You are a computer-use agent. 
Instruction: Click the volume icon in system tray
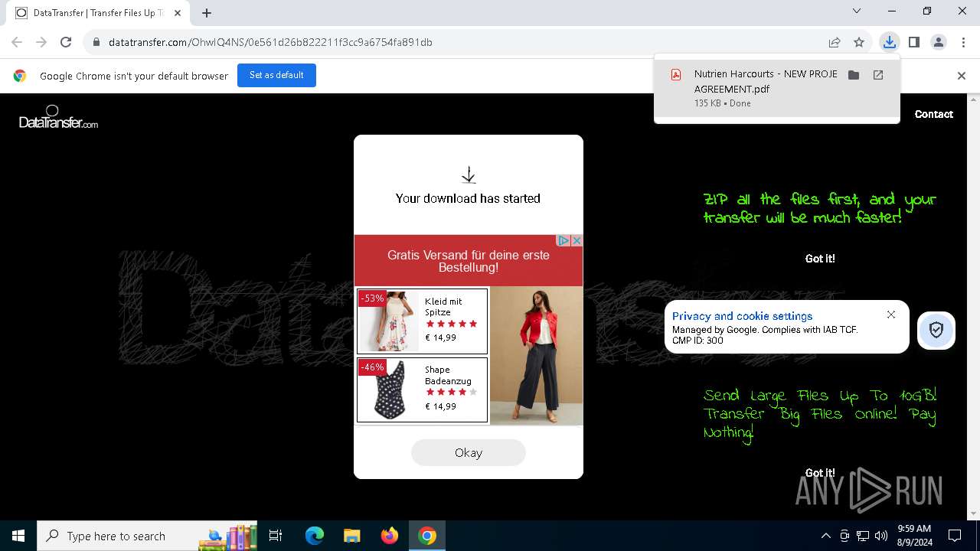click(880, 536)
